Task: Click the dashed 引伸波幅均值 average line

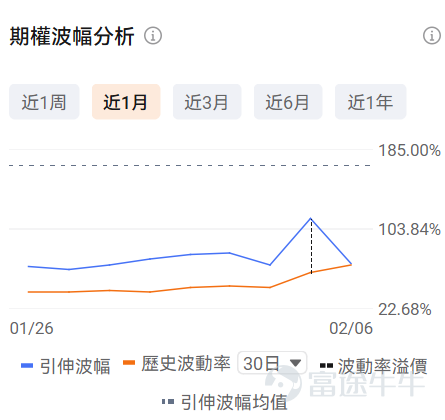Action: click(190, 165)
